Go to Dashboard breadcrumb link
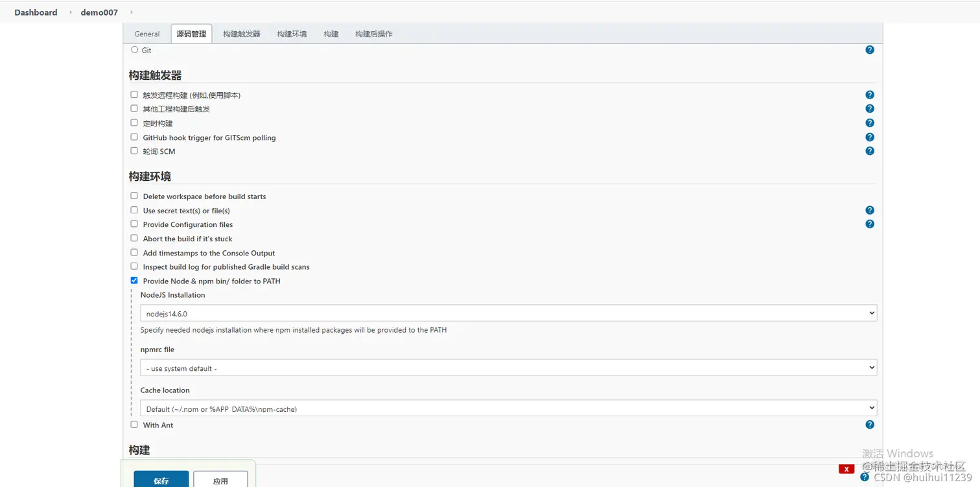Screen dimensions: 980x487 coord(36,12)
